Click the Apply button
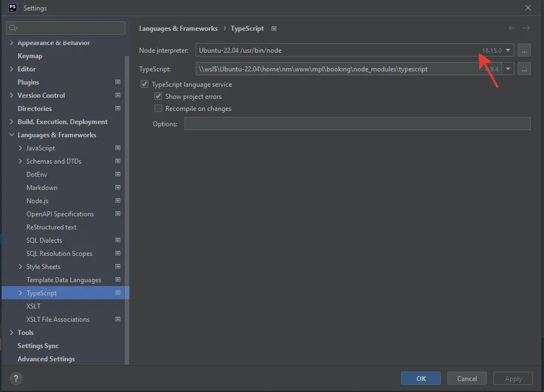 513,378
